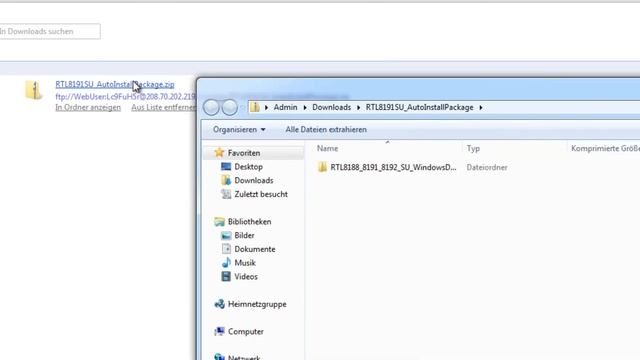Select Favoriten in navigation pane
640x360 pixels.
244,153
